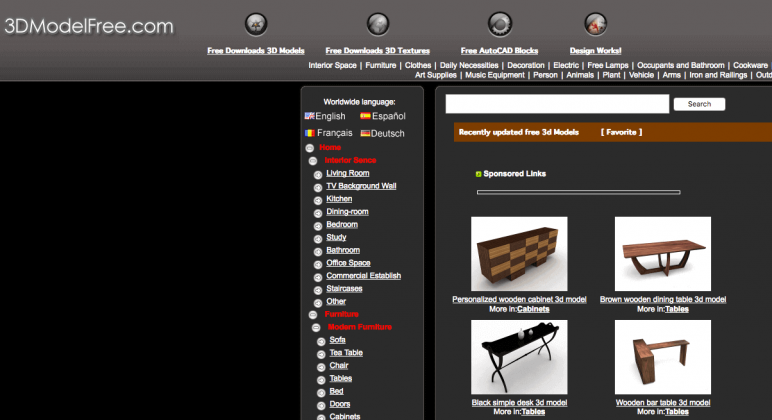
Task: Click the bullet icon beside Bedroom
Action: click(318, 226)
